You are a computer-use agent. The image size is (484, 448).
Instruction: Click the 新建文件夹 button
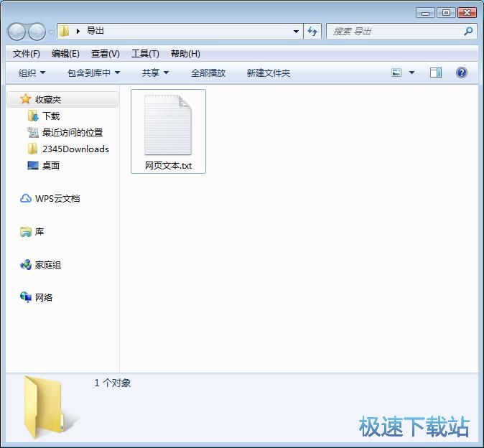[269, 73]
